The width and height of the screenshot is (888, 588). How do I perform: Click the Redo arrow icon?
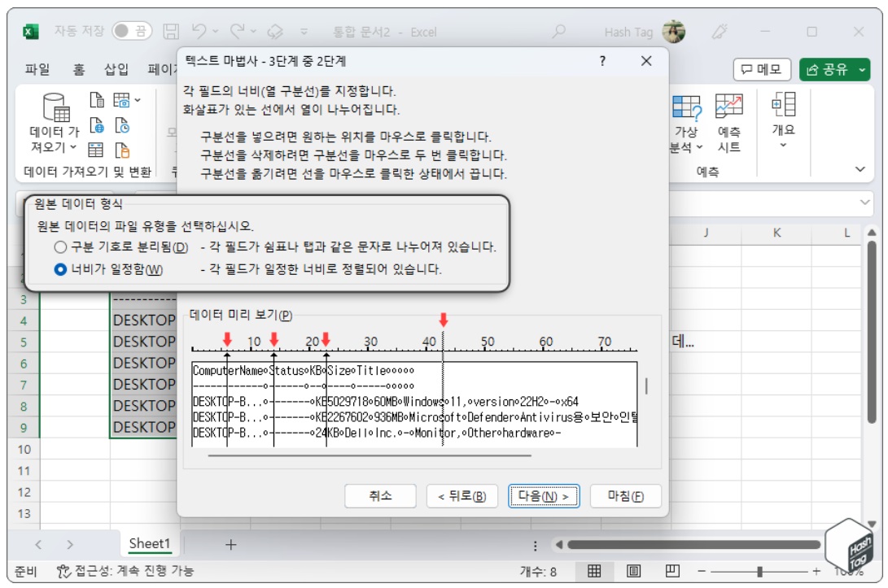238,31
